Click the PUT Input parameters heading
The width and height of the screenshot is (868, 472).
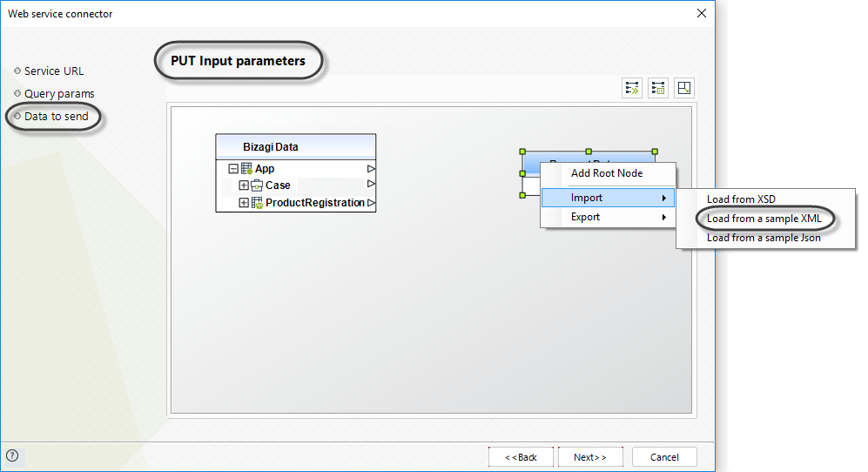point(238,61)
